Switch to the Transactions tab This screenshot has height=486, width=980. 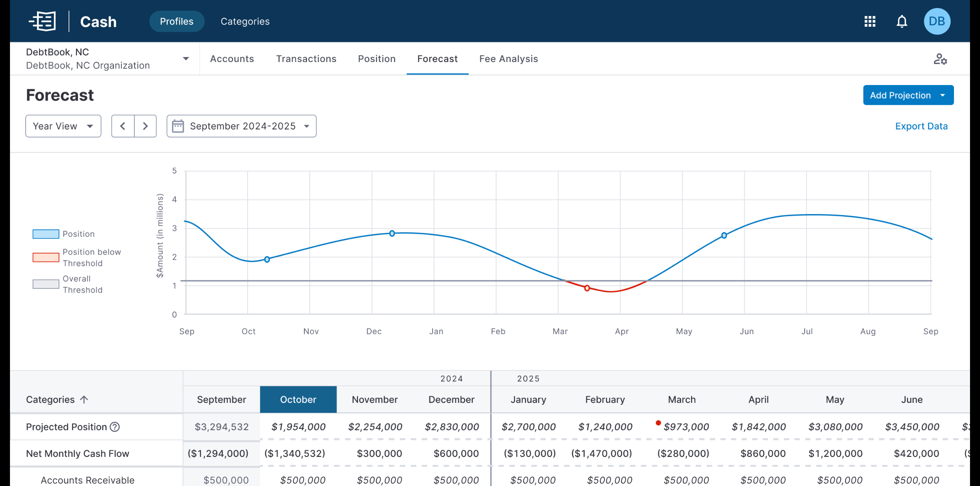[x=306, y=59]
